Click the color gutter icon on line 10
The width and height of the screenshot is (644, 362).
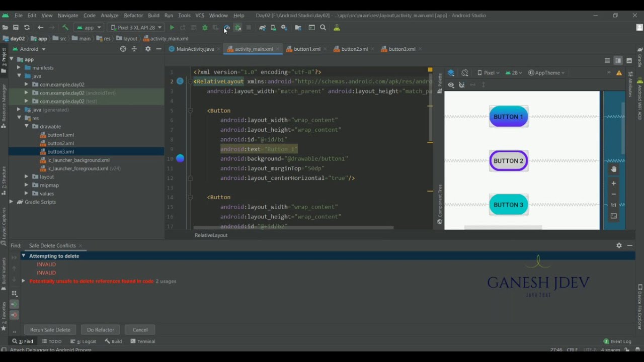point(180,158)
